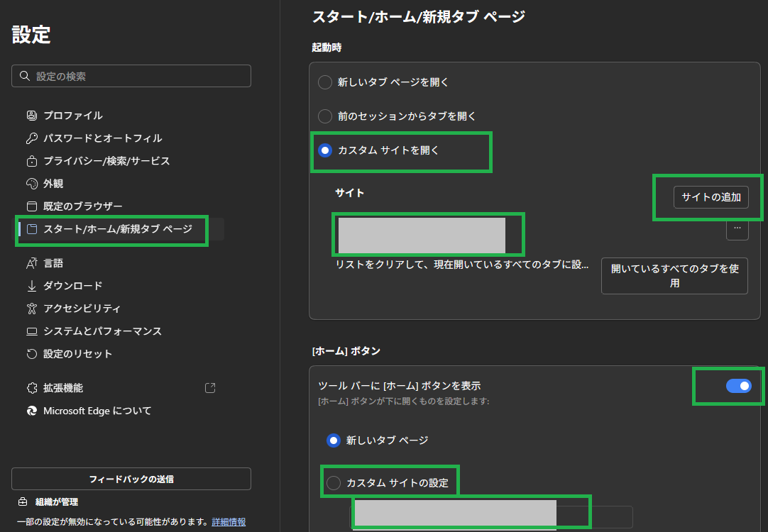Click the 設定の検索 search box
This screenshot has width=768, height=532.
point(131,76)
